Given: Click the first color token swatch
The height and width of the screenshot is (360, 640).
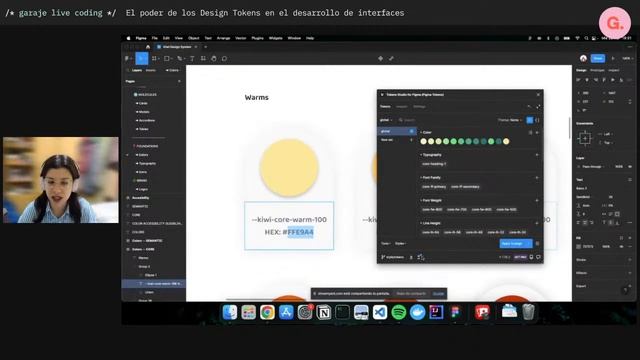Looking at the screenshot, I should (424, 141).
